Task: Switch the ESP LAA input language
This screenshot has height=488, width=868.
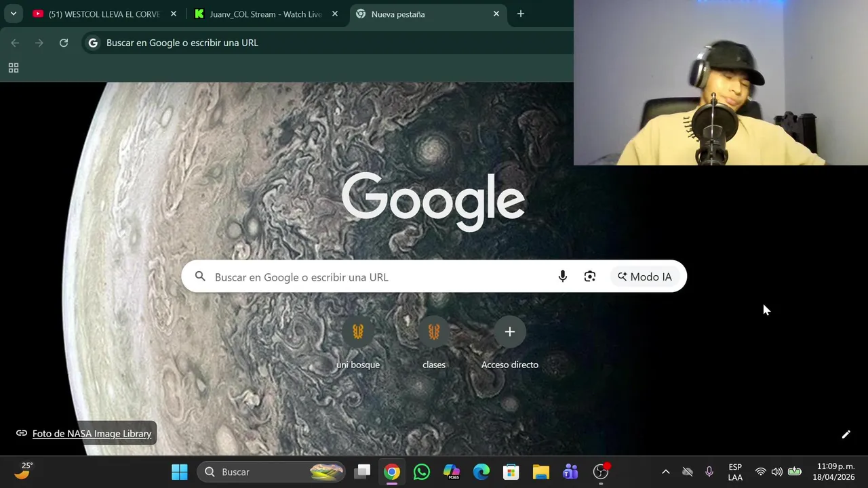Action: pyautogui.click(x=735, y=472)
